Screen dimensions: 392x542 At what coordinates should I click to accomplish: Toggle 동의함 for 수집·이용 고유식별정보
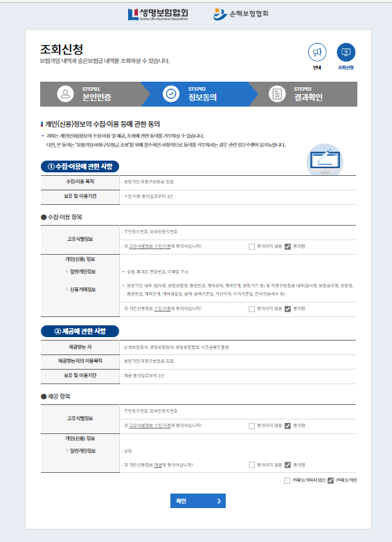287,246
